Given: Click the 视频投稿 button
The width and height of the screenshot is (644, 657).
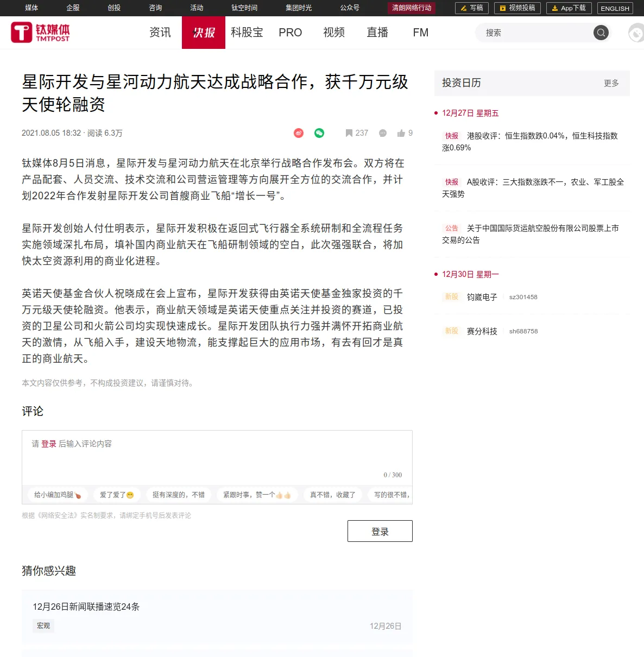Looking at the screenshot, I should [517, 8].
